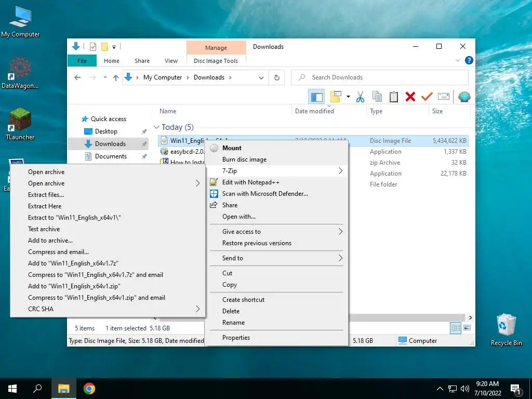Choose Extract files... in 7-Zip menu

[x=108, y=195]
